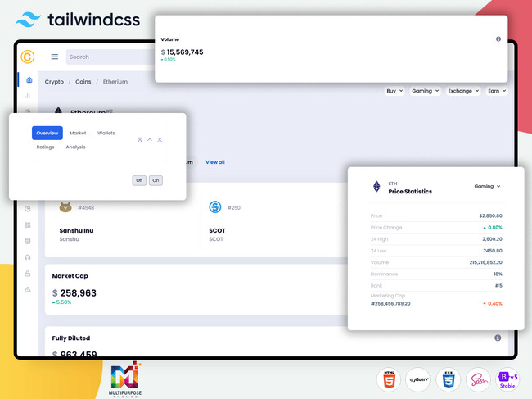Click the SCOT coin icon

(215, 206)
